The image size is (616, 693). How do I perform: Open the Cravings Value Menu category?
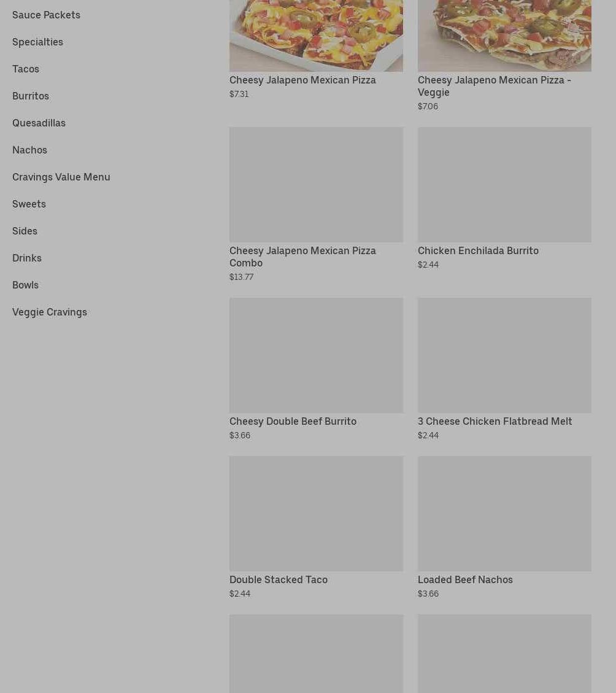[61, 177]
